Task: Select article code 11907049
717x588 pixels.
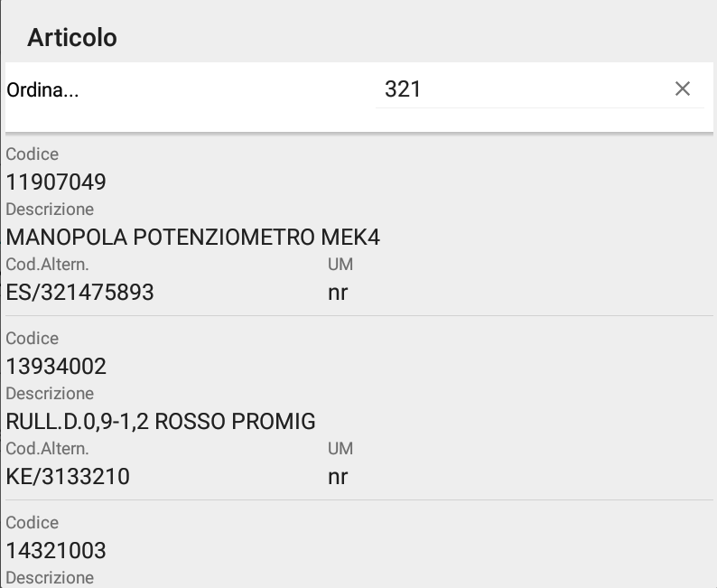Action: pos(56,182)
